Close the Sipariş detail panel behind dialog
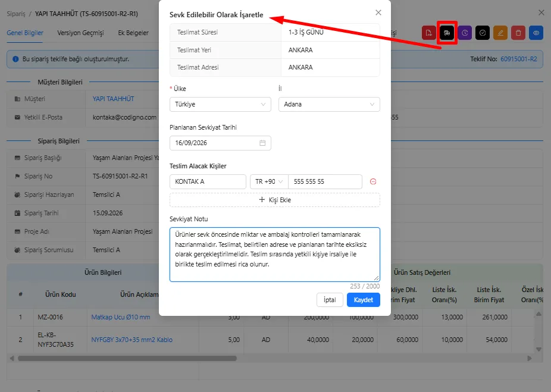The image size is (551, 392). (x=541, y=12)
